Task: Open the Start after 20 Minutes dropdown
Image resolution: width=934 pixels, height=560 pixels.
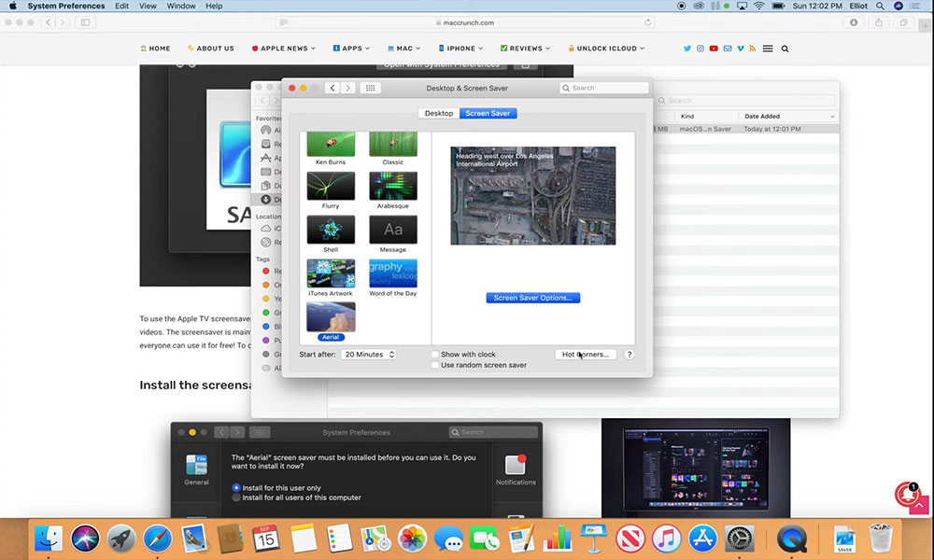Action: pos(369,354)
